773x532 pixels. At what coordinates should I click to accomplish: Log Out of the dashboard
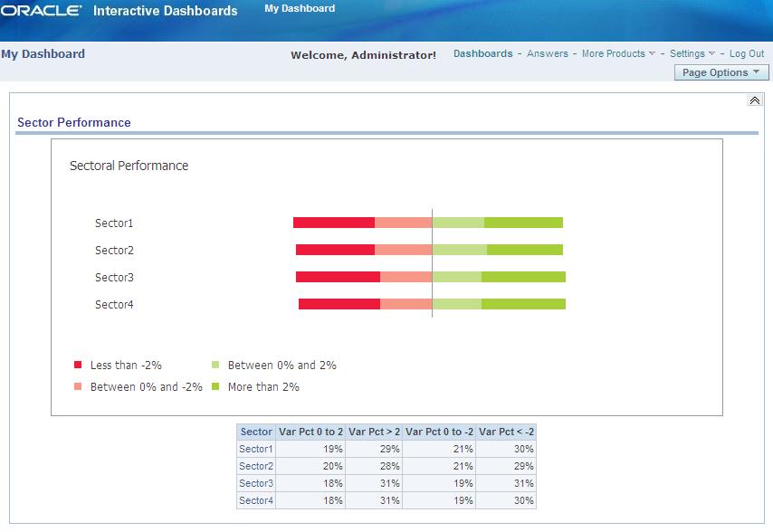point(746,53)
